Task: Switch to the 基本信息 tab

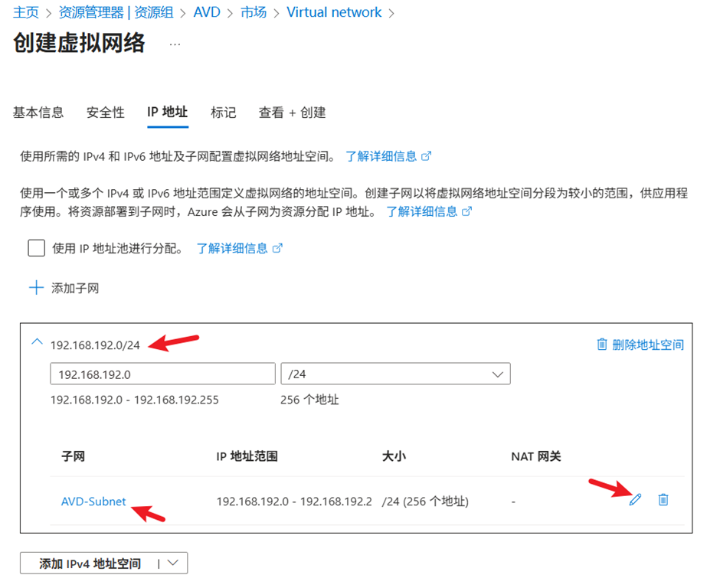Action: (x=38, y=113)
